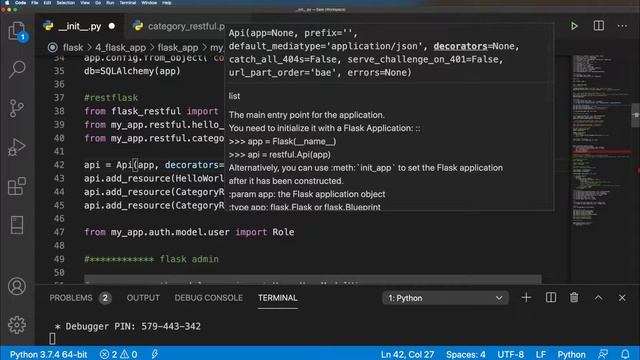Image resolution: width=640 pixels, height=360 pixels.
Task: Open the Extensions view
Action: (17, 186)
